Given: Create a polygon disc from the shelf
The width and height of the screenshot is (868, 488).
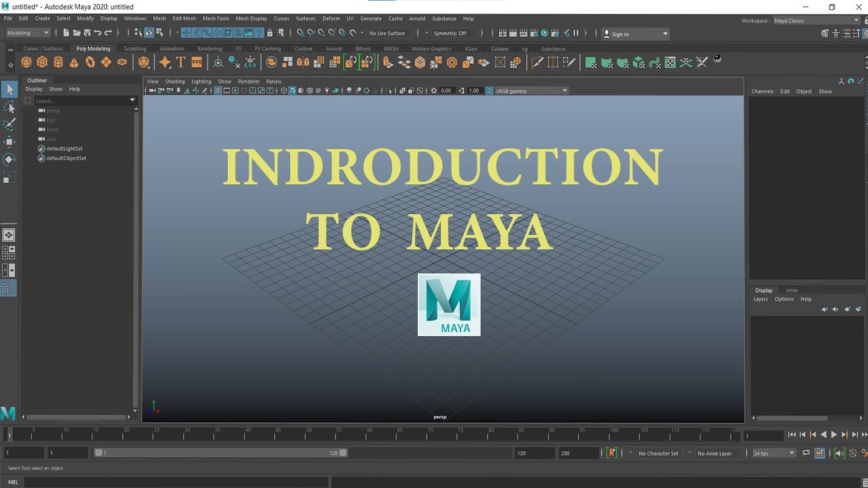Looking at the screenshot, I should point(122,62).
